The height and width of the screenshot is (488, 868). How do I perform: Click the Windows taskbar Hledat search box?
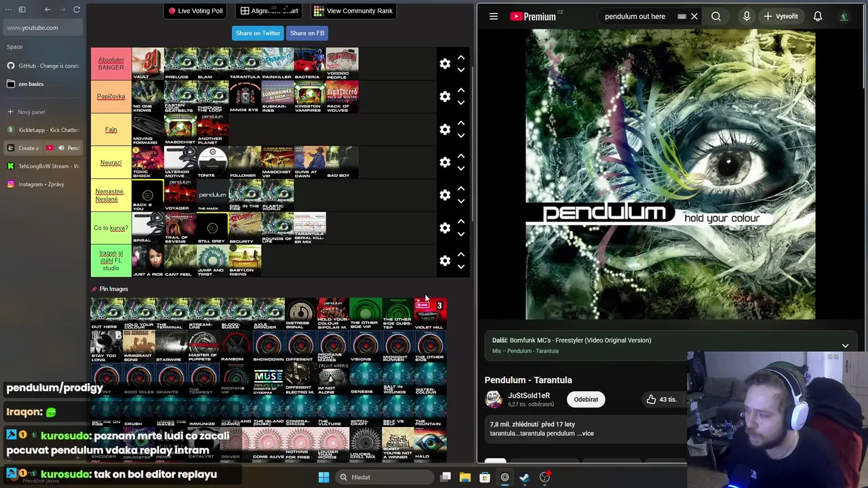384,477
